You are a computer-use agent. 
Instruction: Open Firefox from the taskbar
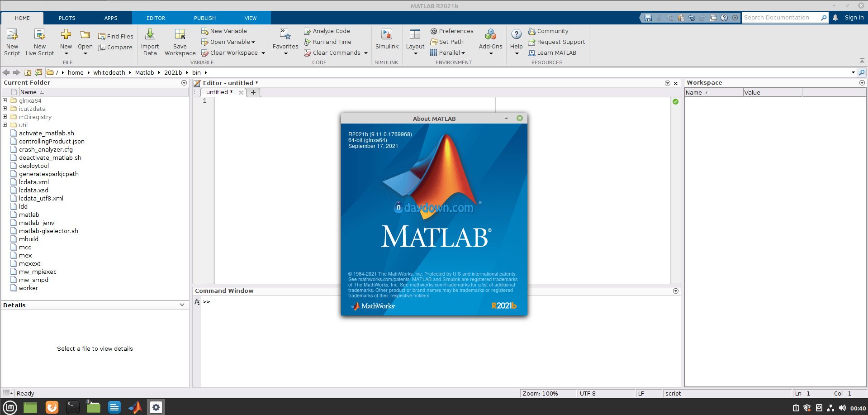[52, 407]
